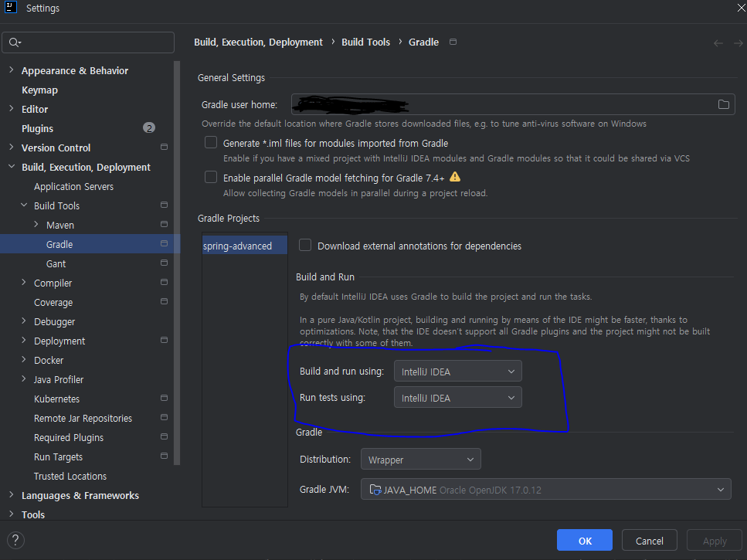
Task: Enable parallel Gradle model fetching checkbox
Action: tap(211, 177)
